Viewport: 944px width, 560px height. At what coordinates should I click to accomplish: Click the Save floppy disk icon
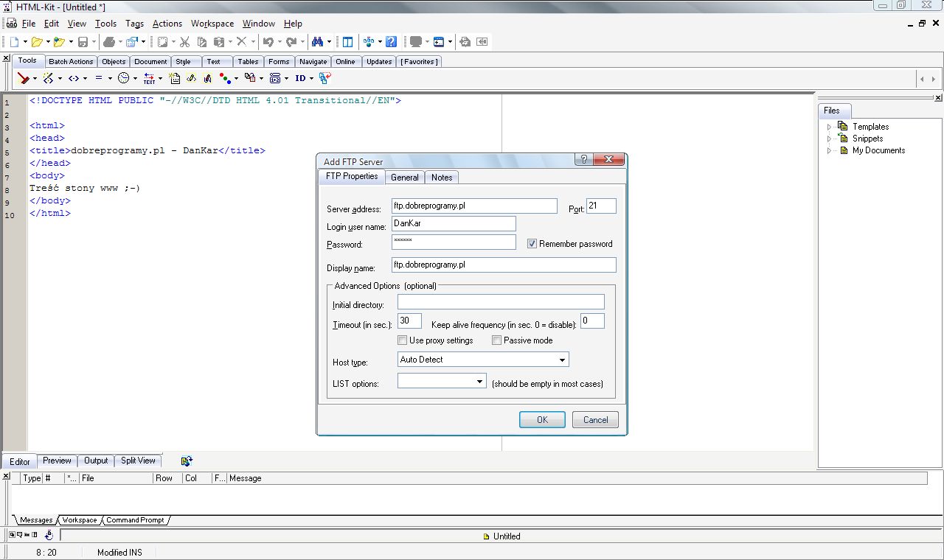[83, 42]
